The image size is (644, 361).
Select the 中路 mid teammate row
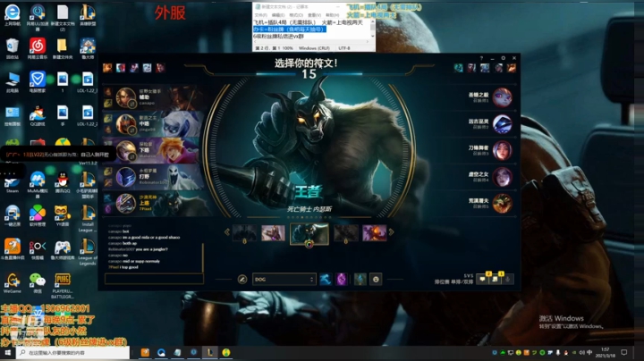click(x=154, y=124)
